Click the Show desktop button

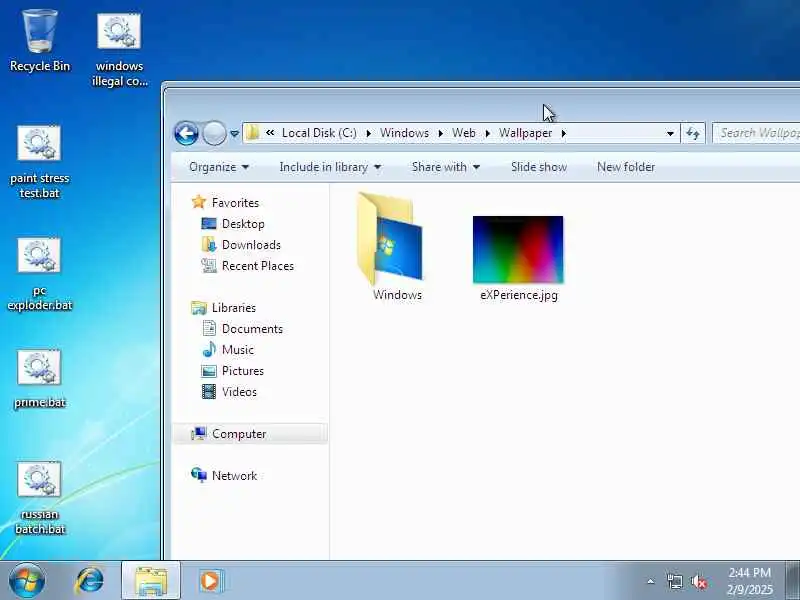(792, 581)
